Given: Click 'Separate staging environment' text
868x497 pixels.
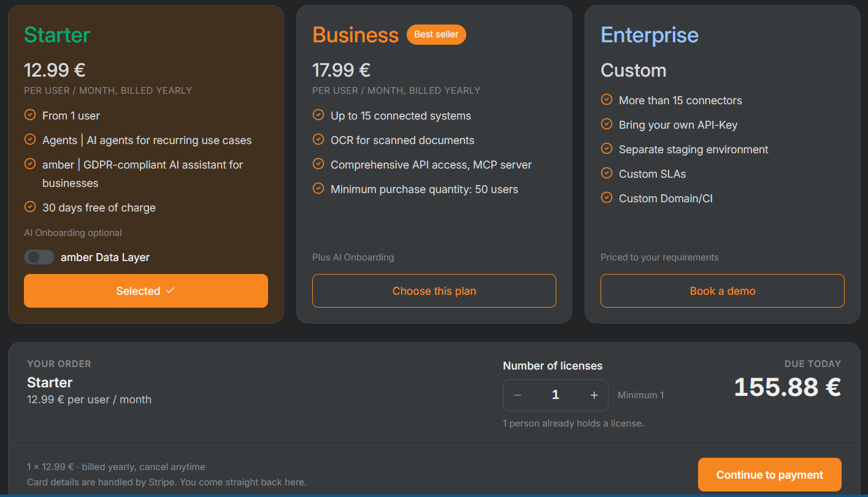Looking at the screenshot, I should click(x=694, y=150).
